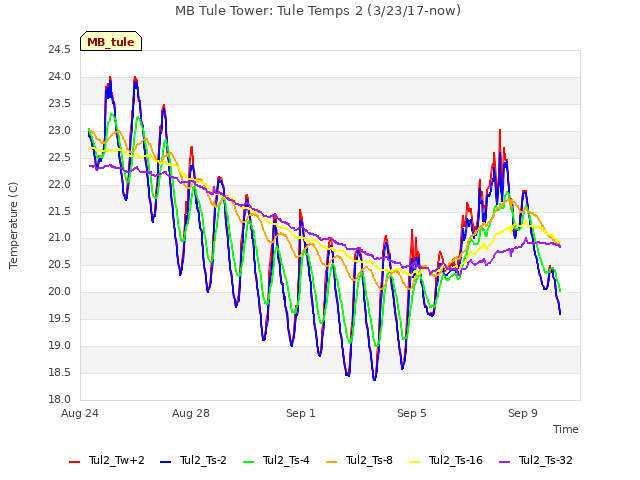Toggle the Tul2_Tw+2 legend entry
Screen dimensions: 640x480
(x=107, y=461)
